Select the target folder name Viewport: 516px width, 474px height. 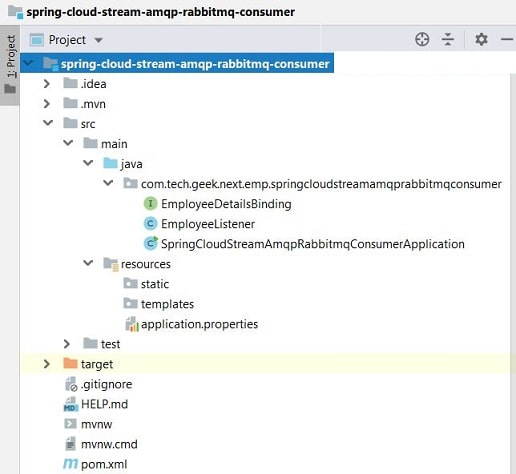(x=97, y=364)
